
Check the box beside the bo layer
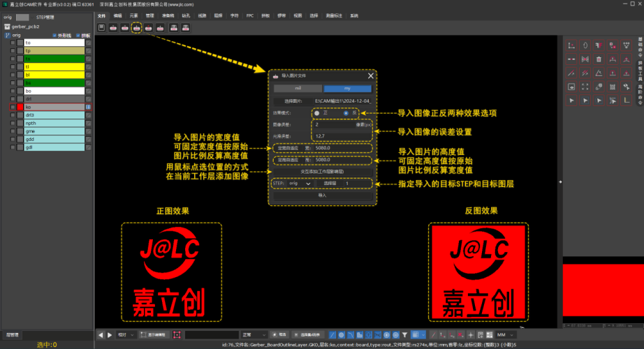click(13, 91)
